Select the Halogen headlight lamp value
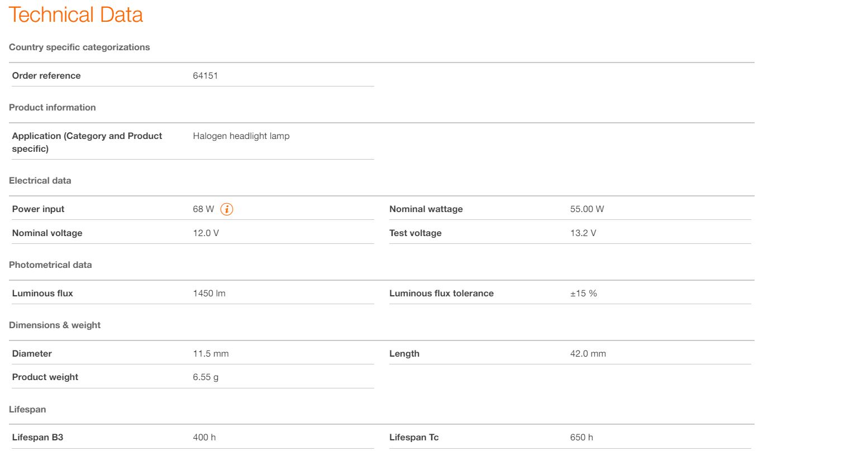Screen dimensions: 868x461 coord(241,136)
